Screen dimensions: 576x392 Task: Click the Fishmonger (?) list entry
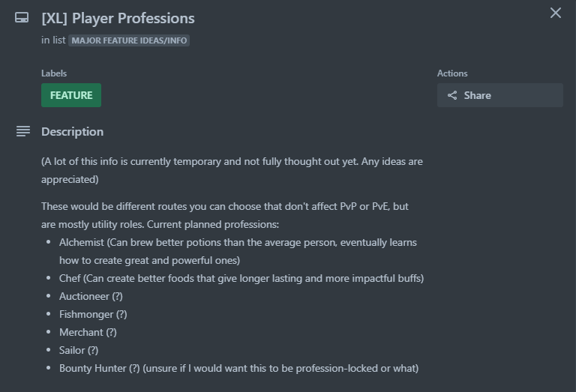coord(93,314)
